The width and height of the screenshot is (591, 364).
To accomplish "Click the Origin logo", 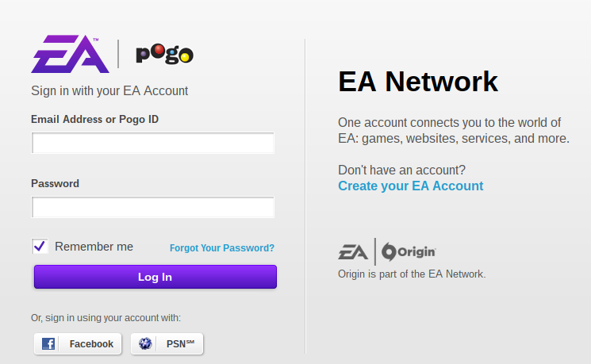I will click(x=409, y=251).
